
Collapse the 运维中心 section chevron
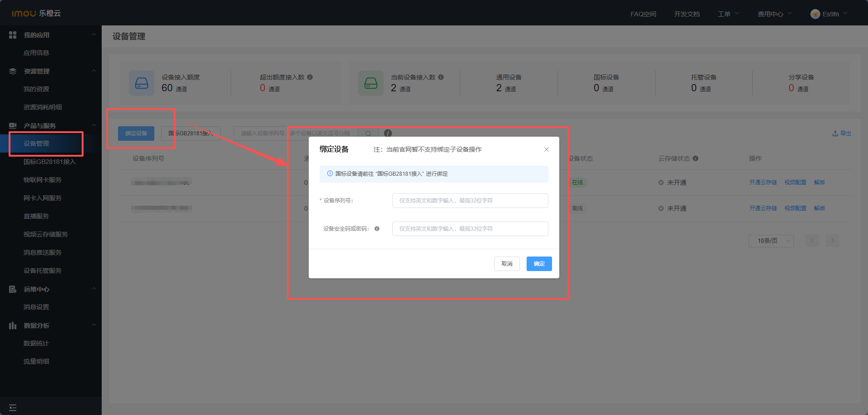tap(94, 289)
